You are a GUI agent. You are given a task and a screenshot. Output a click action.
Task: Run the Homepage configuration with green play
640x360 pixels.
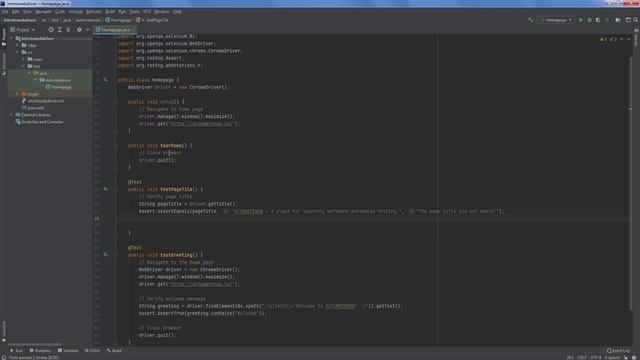tap(581, 20)
